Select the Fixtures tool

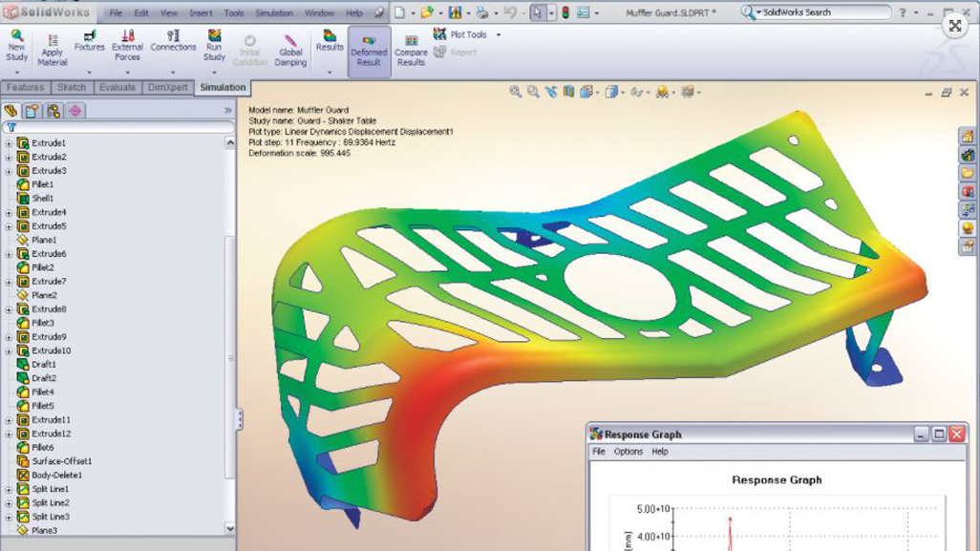pyautogui.click(x=90, y=41)
